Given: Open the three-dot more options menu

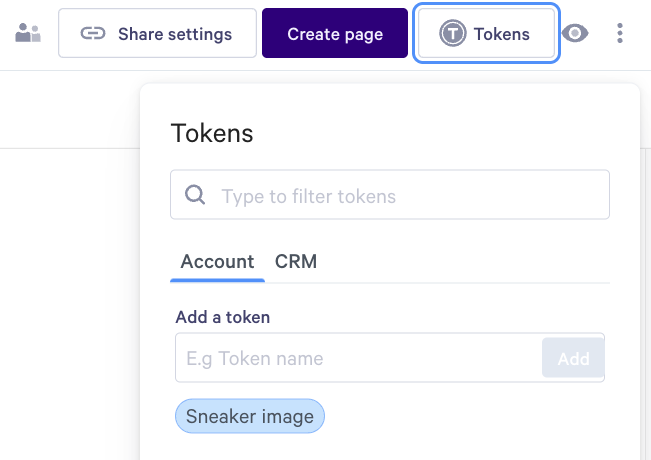Looking at the screenshot, I should (x=620, y=33).
